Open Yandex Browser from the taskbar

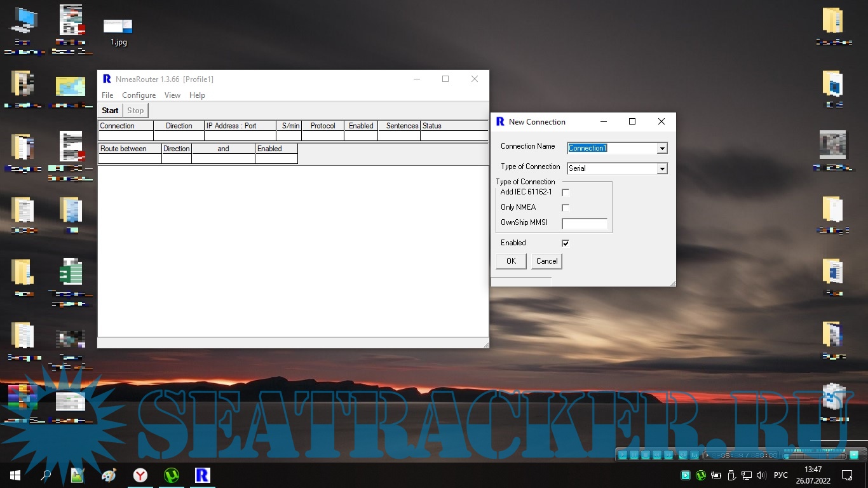tap(140, 475)
